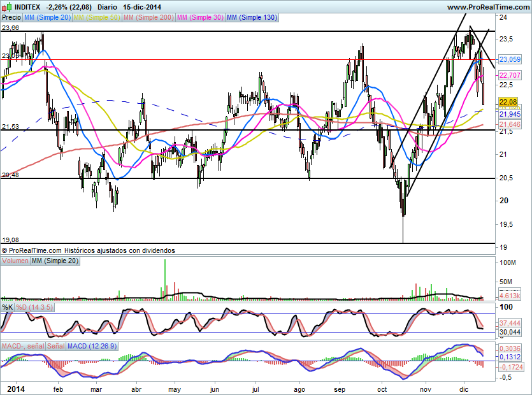Click the 100M volume axis label
This screenshot has width=532, height=395.
click(508, 262)
